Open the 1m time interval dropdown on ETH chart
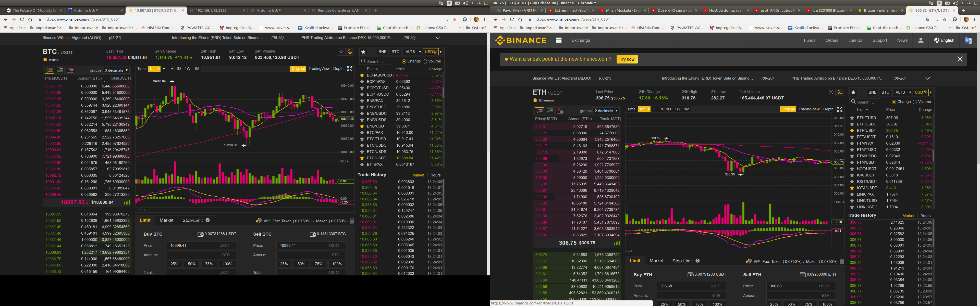Viewport: 980px width, 306px height. tap(644, 109)
